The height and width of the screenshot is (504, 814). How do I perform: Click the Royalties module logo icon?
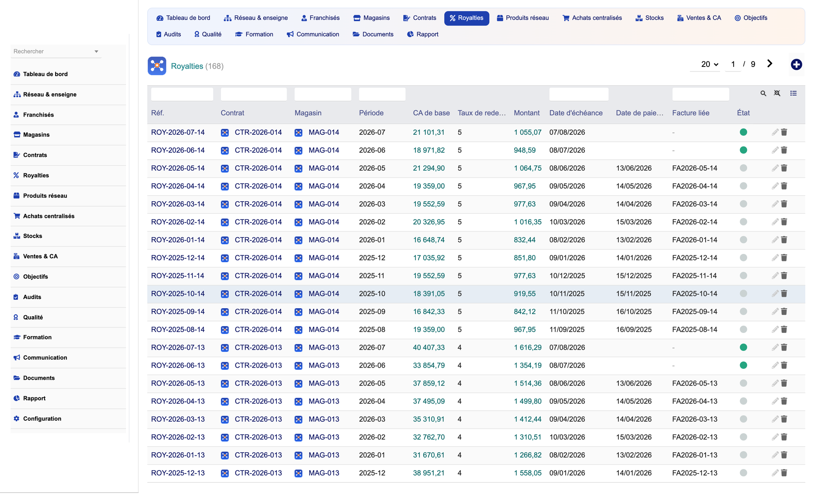[x=157, y=66]
